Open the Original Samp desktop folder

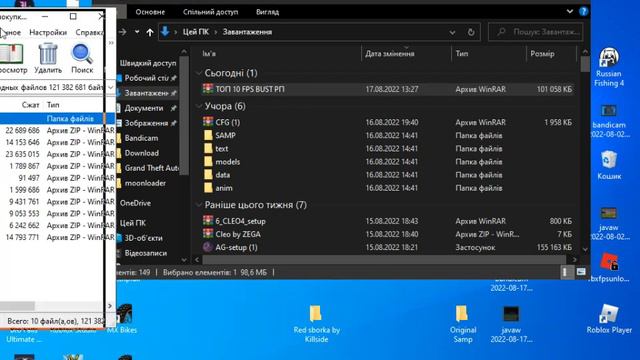tap(462, 324)
